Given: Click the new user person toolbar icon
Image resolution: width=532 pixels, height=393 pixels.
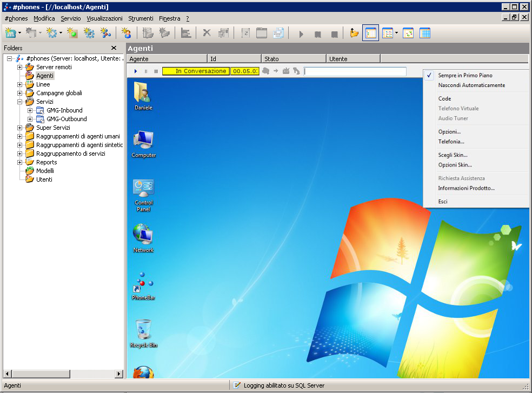Looking at the screenshot, I should click(x=126, y=33).
